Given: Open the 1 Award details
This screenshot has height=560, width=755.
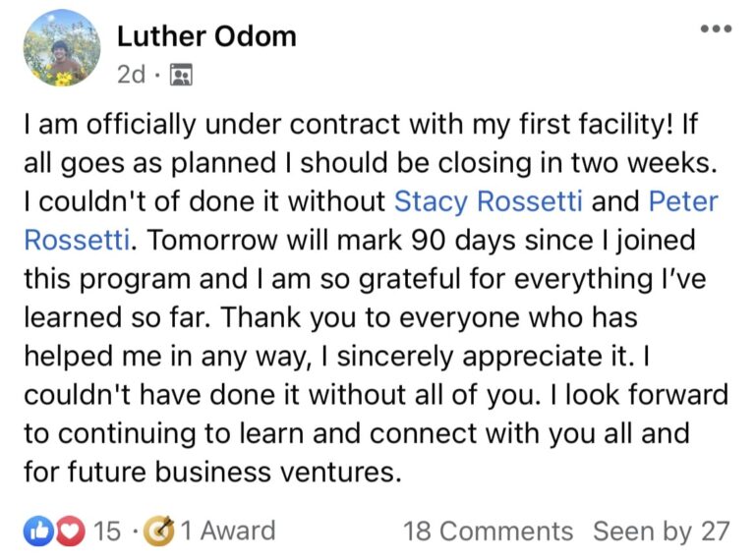Looking at the screenshot, I should 226,532.
